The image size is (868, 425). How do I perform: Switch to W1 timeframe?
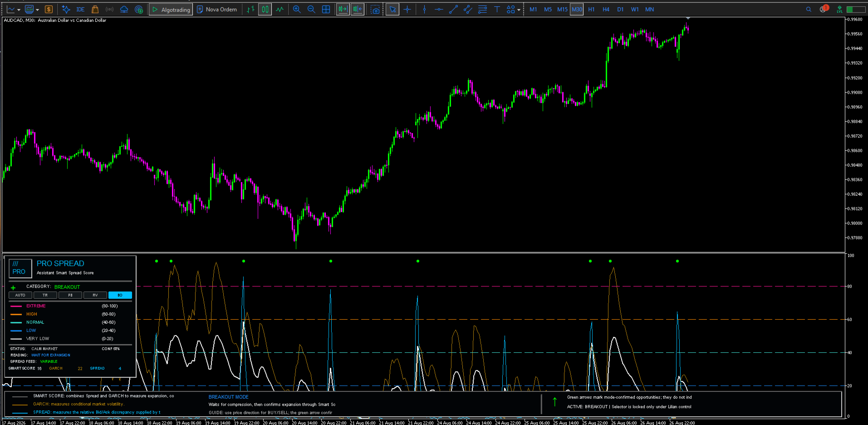click(x=635, y=10)
